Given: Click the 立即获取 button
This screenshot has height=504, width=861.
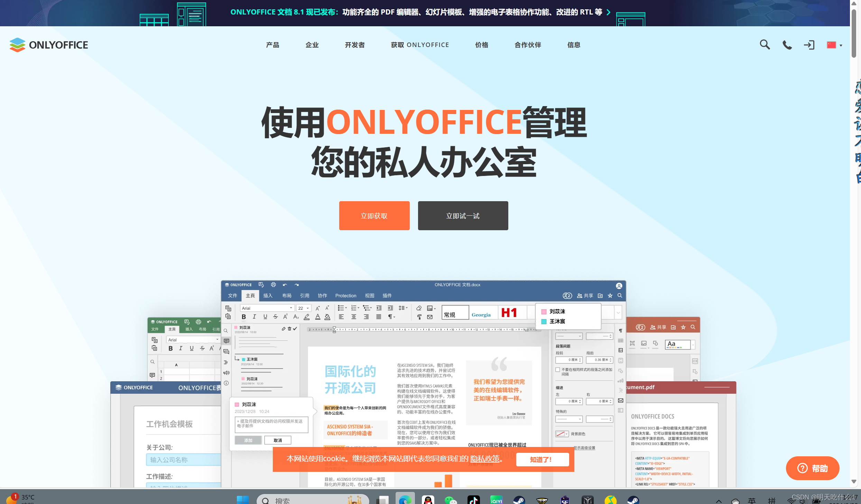Looking at the screenshot, I should pos(374,215).
